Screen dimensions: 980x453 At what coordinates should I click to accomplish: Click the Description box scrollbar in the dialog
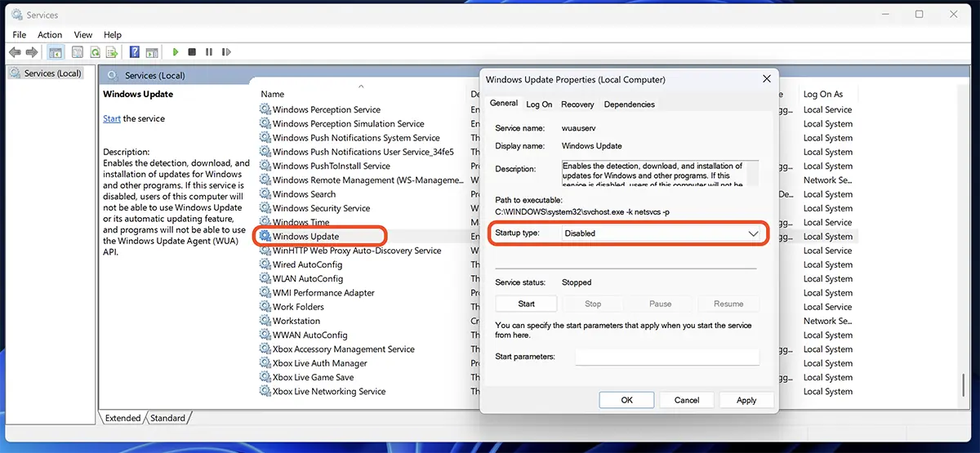(754, 174)
